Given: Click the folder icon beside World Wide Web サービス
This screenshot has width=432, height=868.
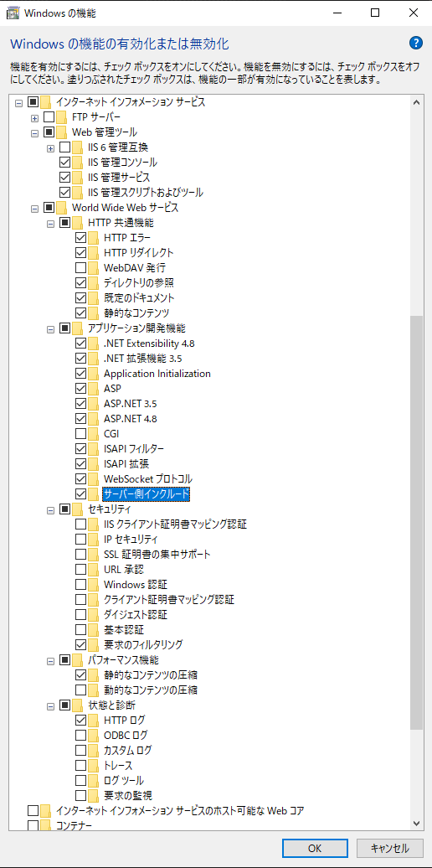Looking at the screenshot, I should tap(61, 208).
